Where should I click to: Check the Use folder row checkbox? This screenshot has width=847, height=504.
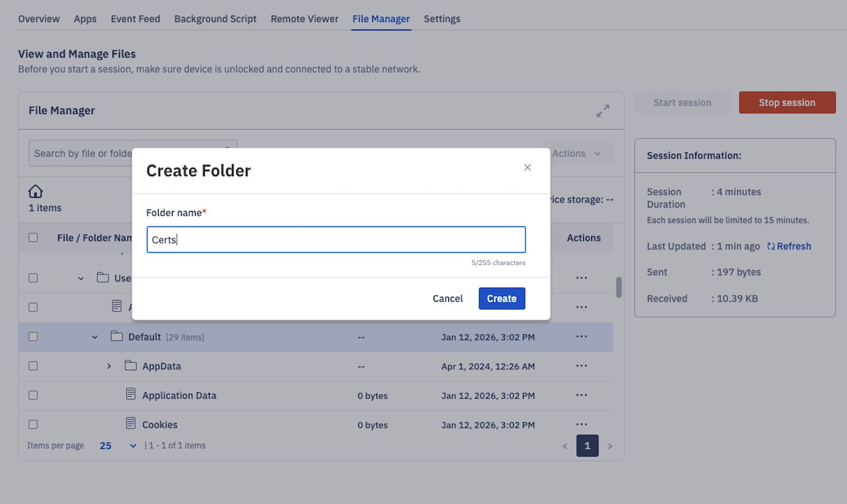pos(33,278)
